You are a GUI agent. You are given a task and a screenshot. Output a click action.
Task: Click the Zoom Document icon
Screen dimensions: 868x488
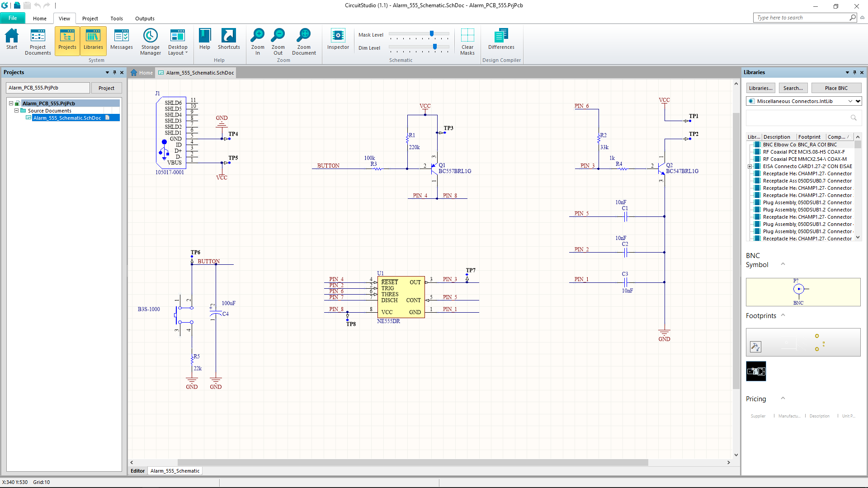pos(304,41)
